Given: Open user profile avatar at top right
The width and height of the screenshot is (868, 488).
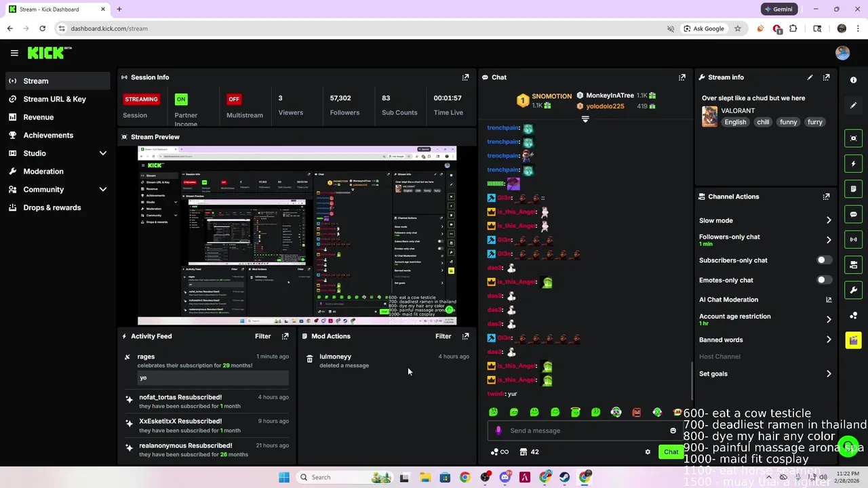Looking at the screenshot, I should (842, 53).
